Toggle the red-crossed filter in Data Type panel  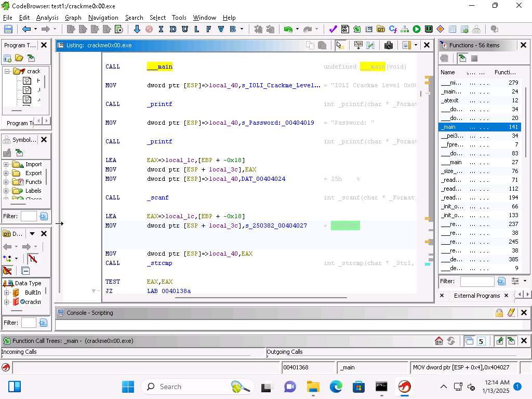pos(33,259)
